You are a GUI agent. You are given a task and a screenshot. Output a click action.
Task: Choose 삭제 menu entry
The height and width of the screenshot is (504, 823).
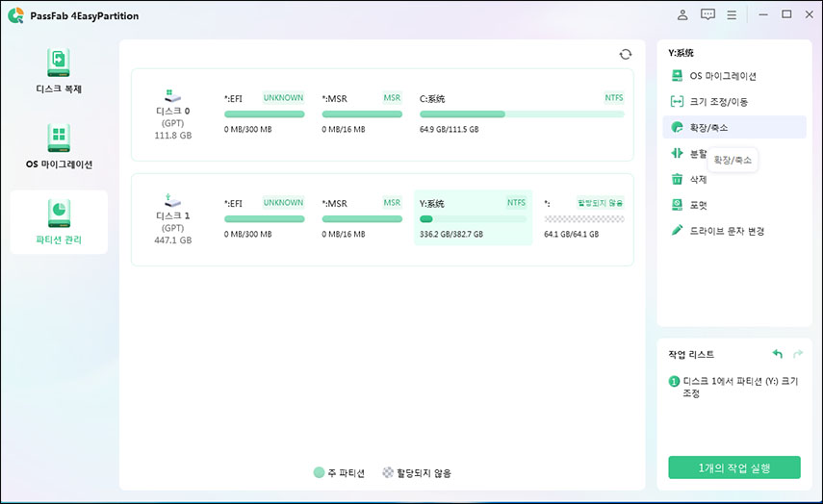coord(734,179)
